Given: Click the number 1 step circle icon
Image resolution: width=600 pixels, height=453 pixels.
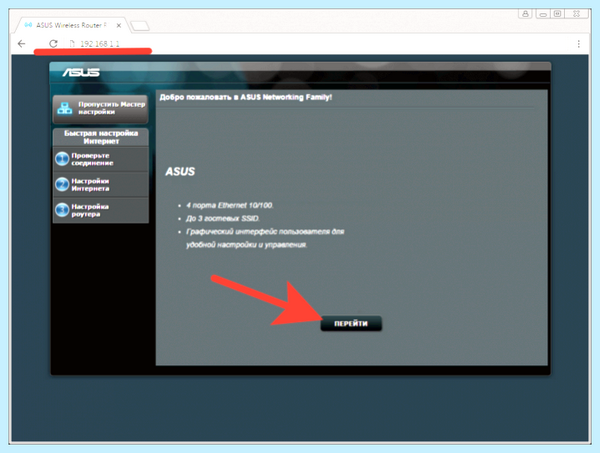Looking at the screenshot, I should click(x=62, y=159).
